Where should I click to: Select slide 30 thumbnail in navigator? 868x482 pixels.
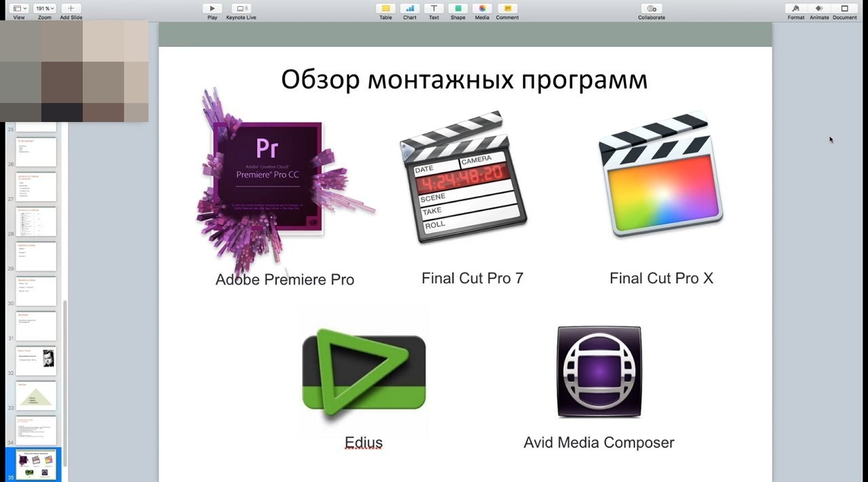[37, 292]
